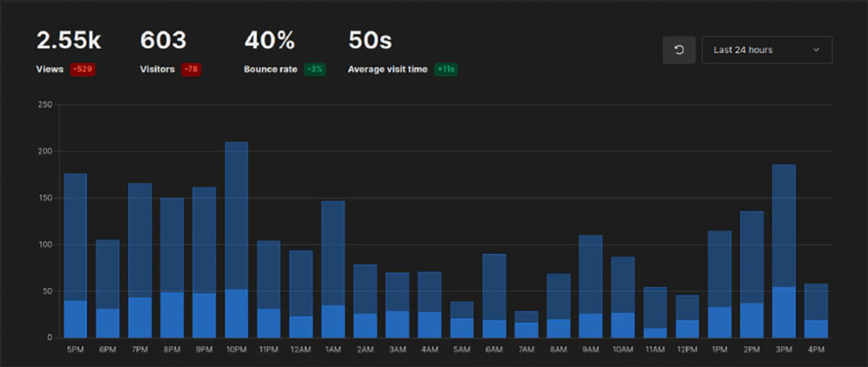Click the -78 Visitors change badge

coord(190,69)
